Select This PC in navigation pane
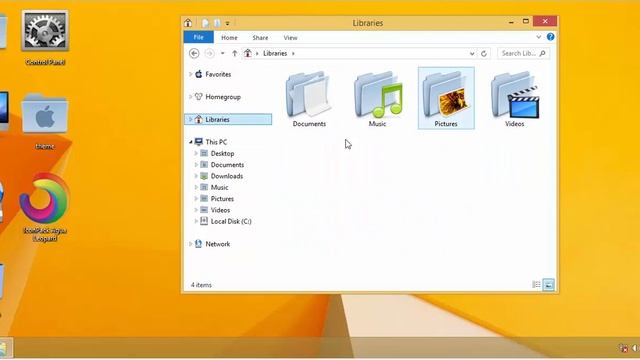 (x=216, y=142)
